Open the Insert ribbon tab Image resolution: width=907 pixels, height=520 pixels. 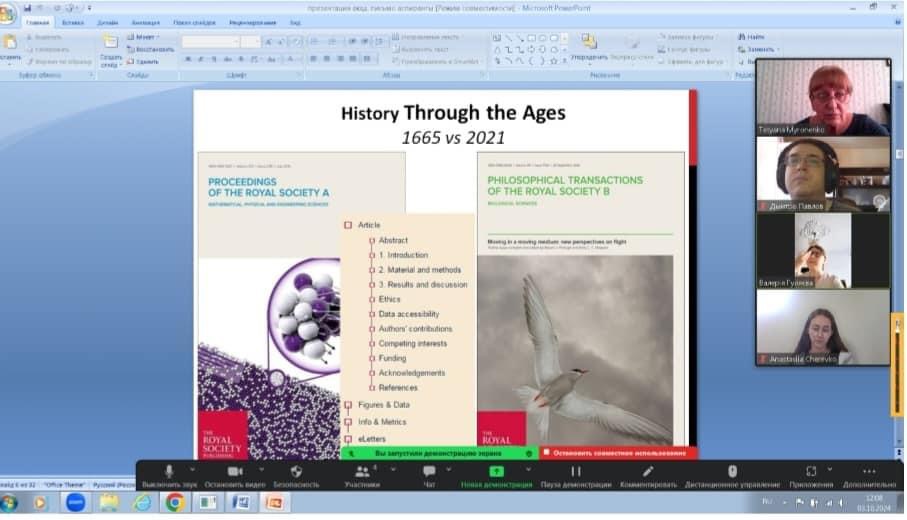73,23
